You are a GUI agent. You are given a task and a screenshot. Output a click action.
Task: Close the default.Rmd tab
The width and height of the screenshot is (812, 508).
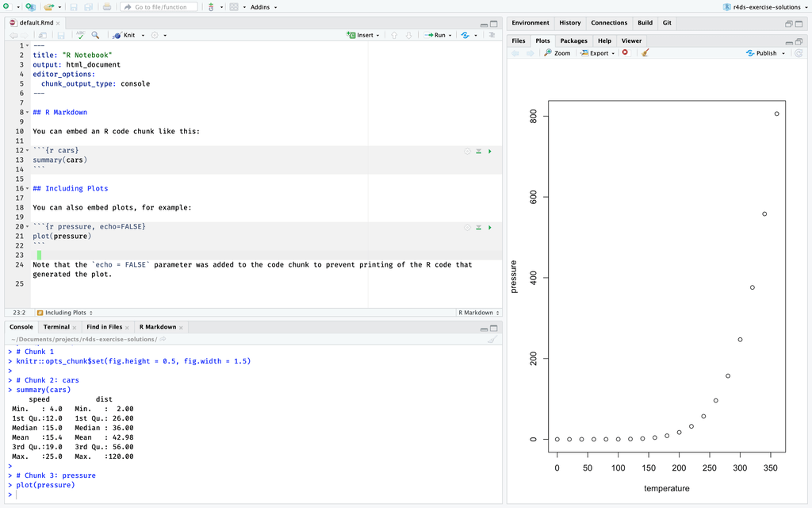(x=58, y=23)
